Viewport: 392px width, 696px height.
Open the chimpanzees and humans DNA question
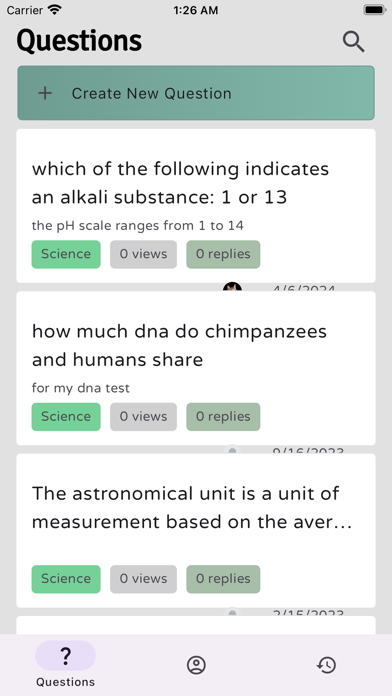(x=196, y=368)
